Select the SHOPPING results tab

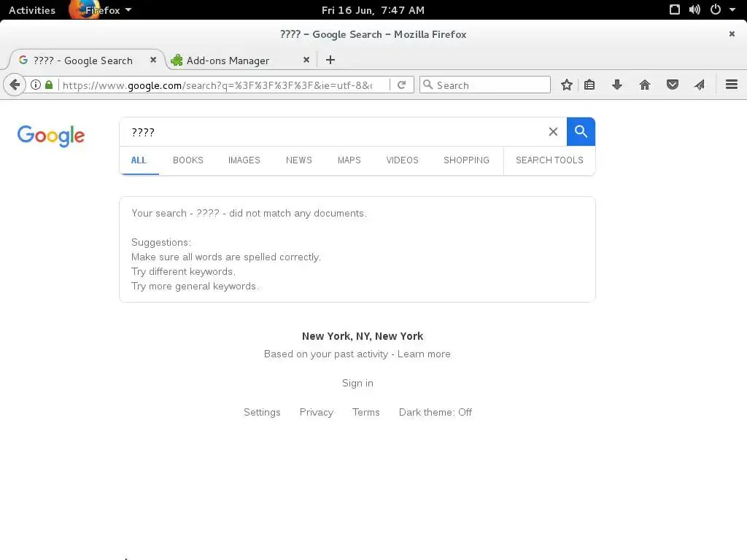[466, 160]
